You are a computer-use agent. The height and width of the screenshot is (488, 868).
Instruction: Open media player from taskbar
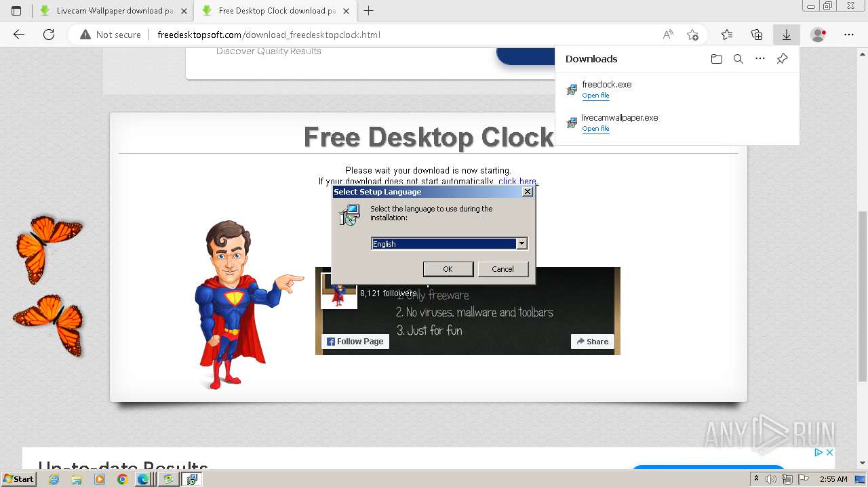pyautogui.click(x=100, y=479)
